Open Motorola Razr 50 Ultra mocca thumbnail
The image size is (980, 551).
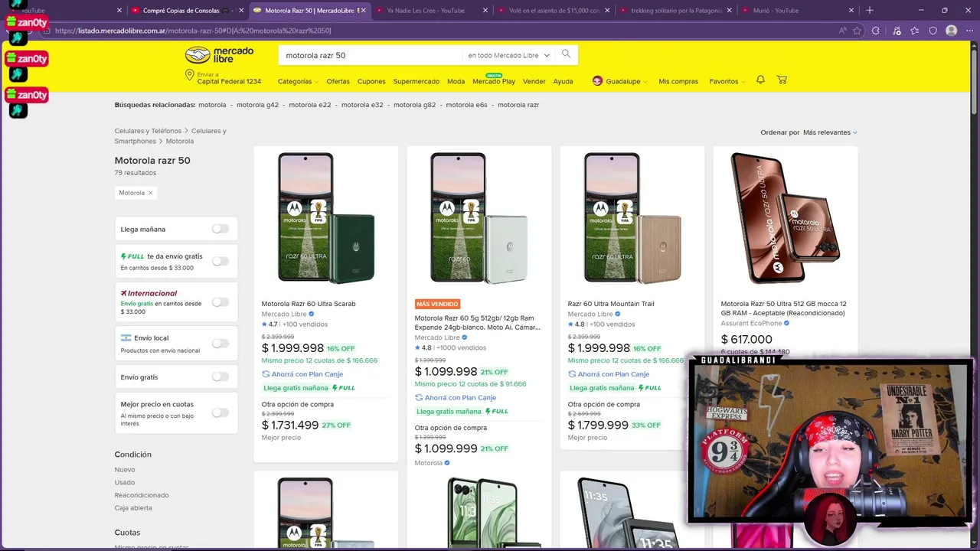785,218
